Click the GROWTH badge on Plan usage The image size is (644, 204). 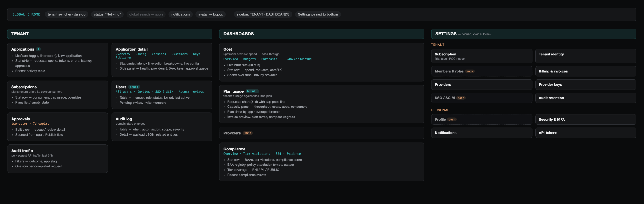(x=252, y=91)
